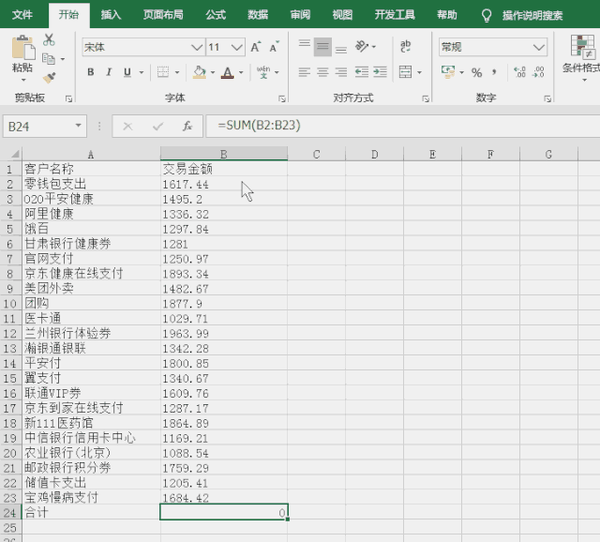The height and width of the screenshot is (542, 600).
Task: Expand the merge cells dropdown arrow
Action: (x=419, y=72)
